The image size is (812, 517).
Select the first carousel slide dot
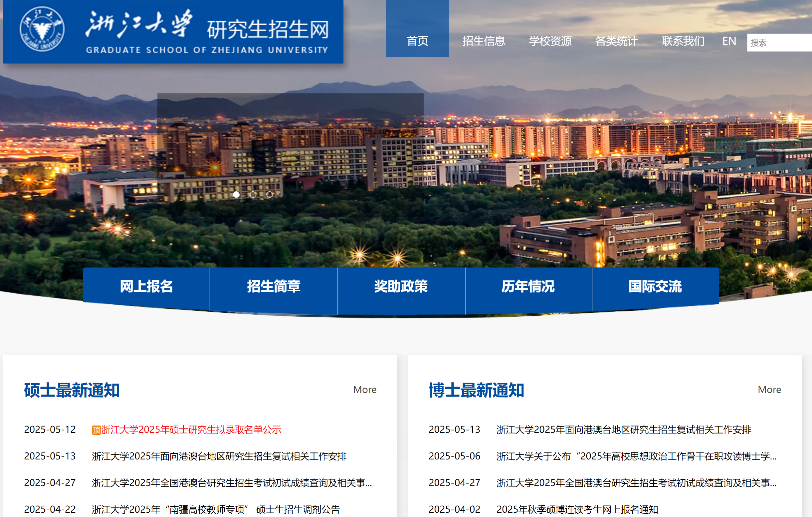[x=236, y=195]
